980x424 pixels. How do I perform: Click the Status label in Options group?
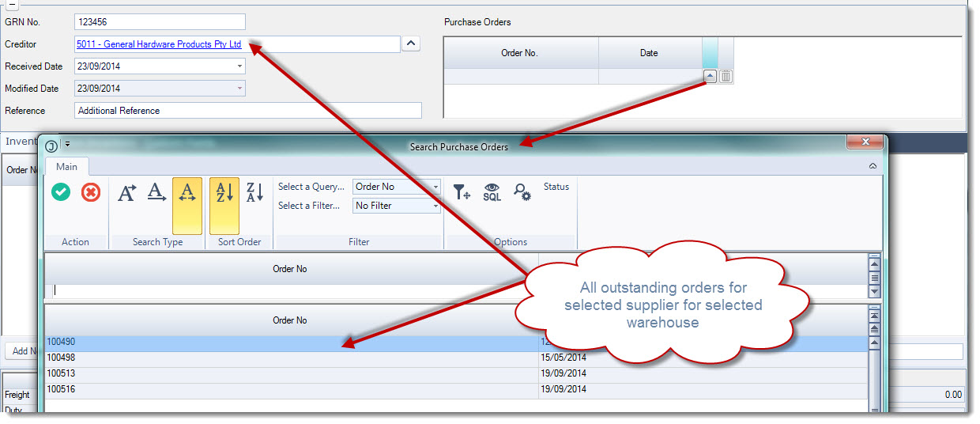coord(556,187)
